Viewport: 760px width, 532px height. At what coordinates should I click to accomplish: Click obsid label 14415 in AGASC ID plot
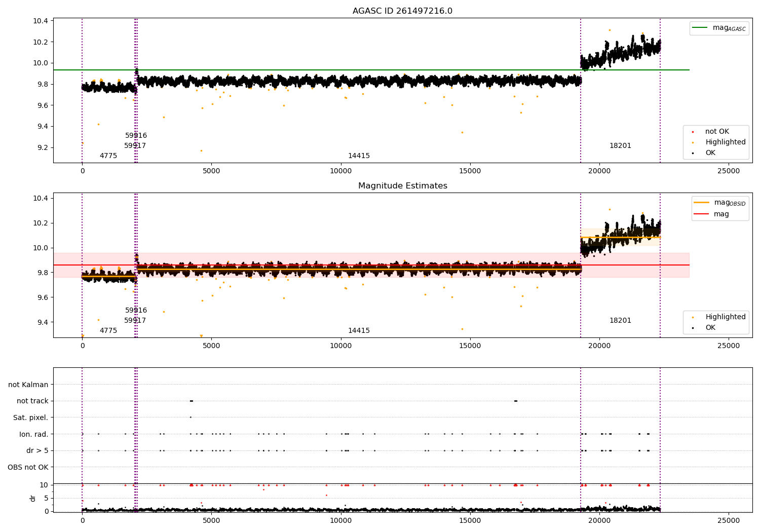359,156
